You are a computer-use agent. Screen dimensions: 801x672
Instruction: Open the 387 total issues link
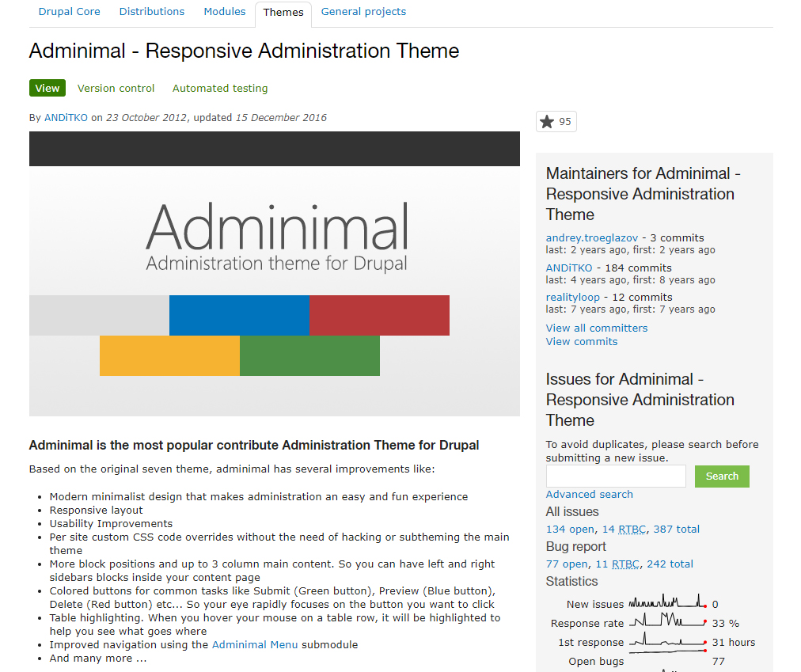676,530
